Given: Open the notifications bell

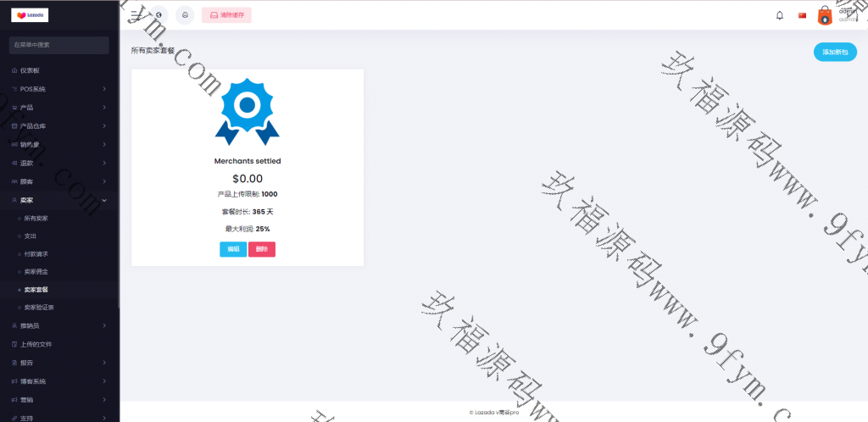Looking at the screenshot, I should click(780, 15).
